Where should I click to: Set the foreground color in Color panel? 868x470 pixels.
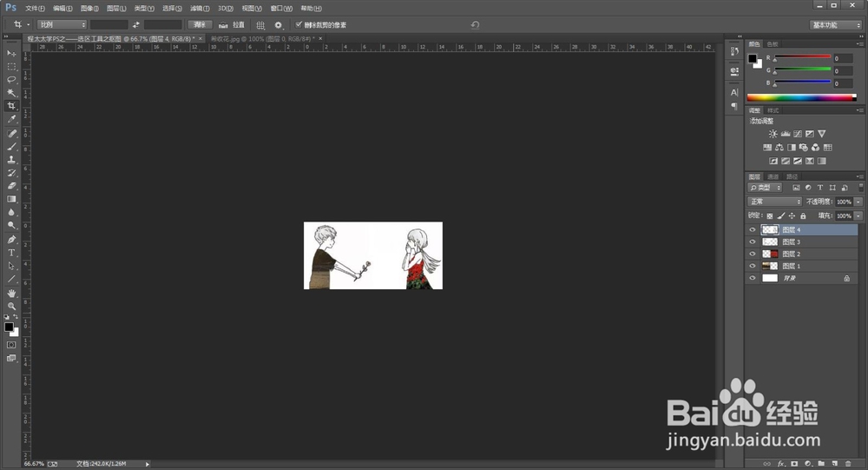point(753,59)
